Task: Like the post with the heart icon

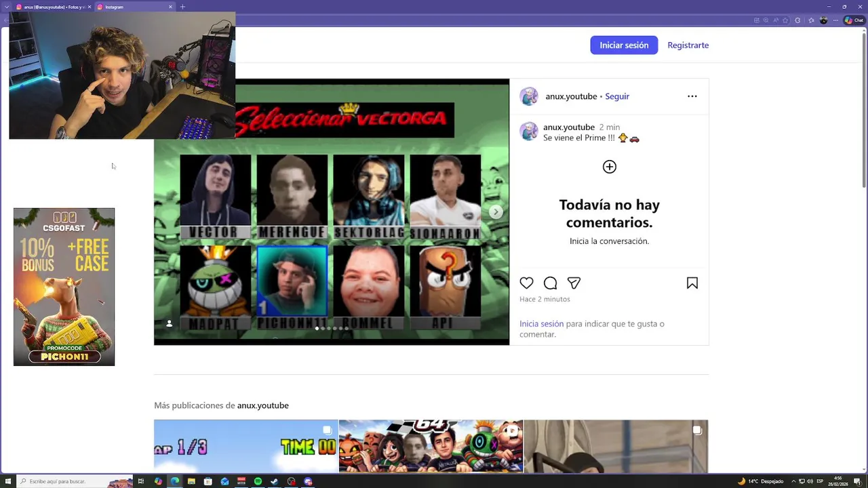Action: click(527, 283)
